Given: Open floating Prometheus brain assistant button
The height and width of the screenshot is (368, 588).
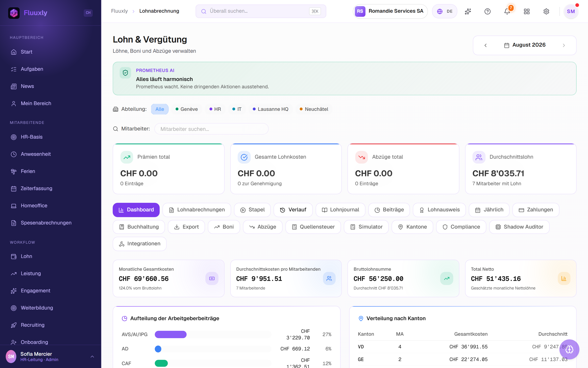Looking at the screenshot, I should coord(569,349).
